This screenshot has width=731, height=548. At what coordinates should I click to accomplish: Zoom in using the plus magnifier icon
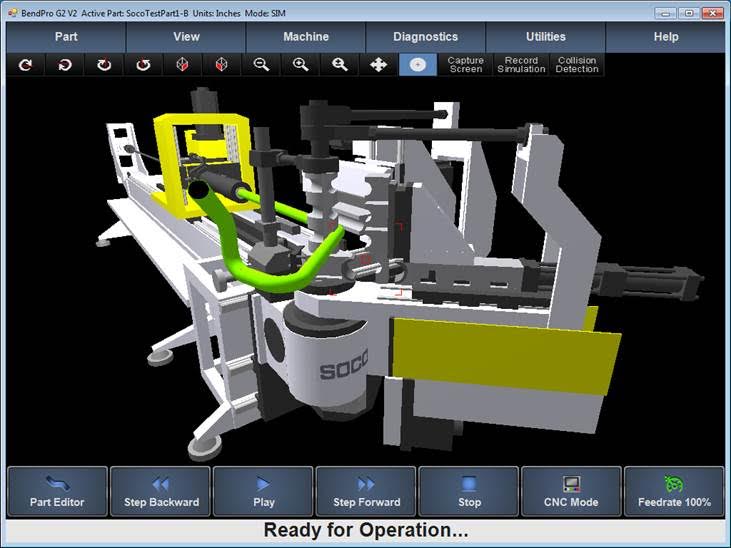click(300, 64)
